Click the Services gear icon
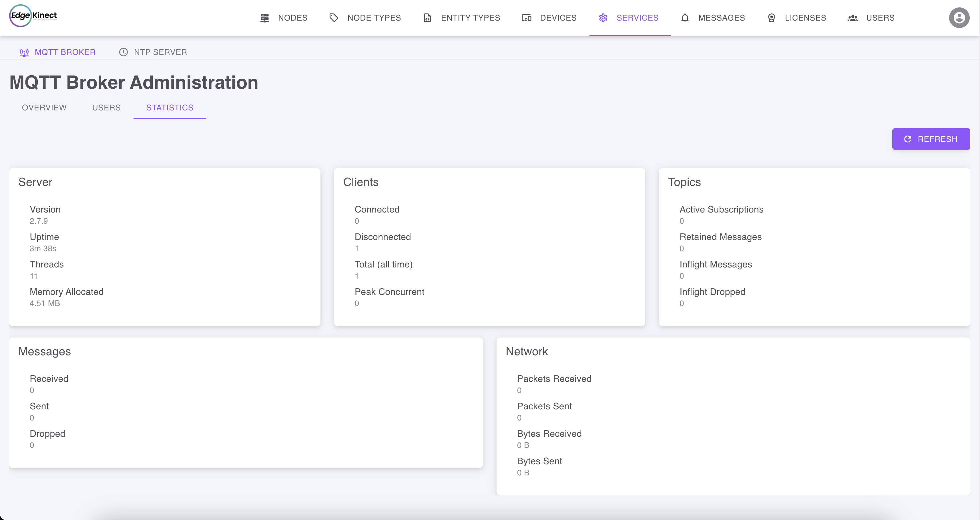 click(x=603, y=18)
